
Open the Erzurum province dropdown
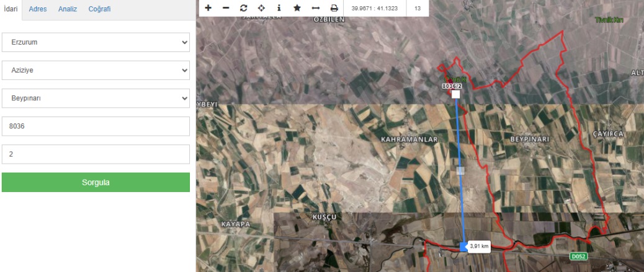coord(96,43)
